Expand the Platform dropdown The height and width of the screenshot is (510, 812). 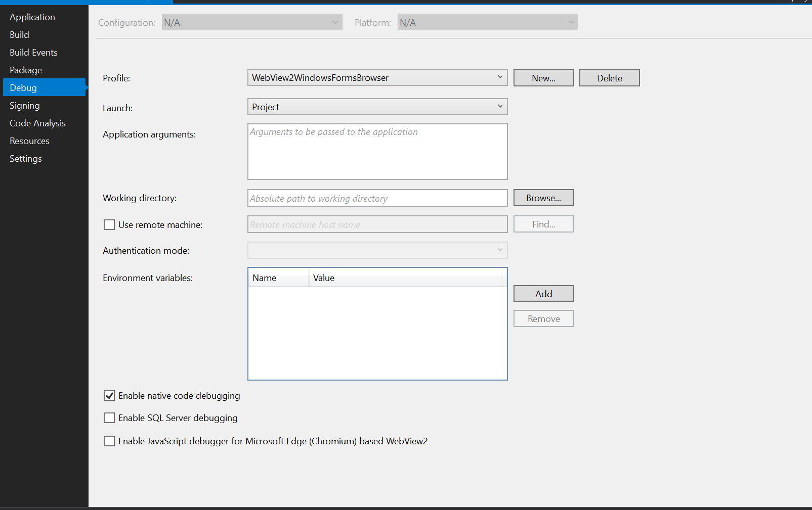[571, 22]
